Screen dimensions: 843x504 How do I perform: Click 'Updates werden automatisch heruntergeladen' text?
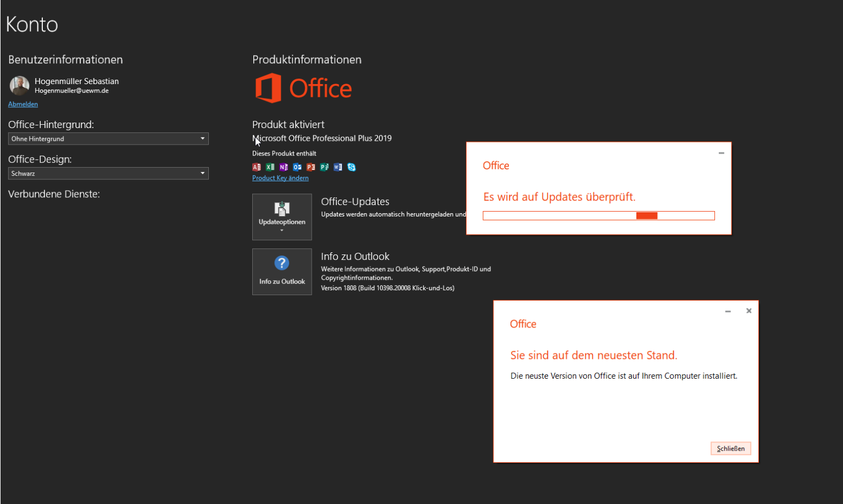(393, 214)
